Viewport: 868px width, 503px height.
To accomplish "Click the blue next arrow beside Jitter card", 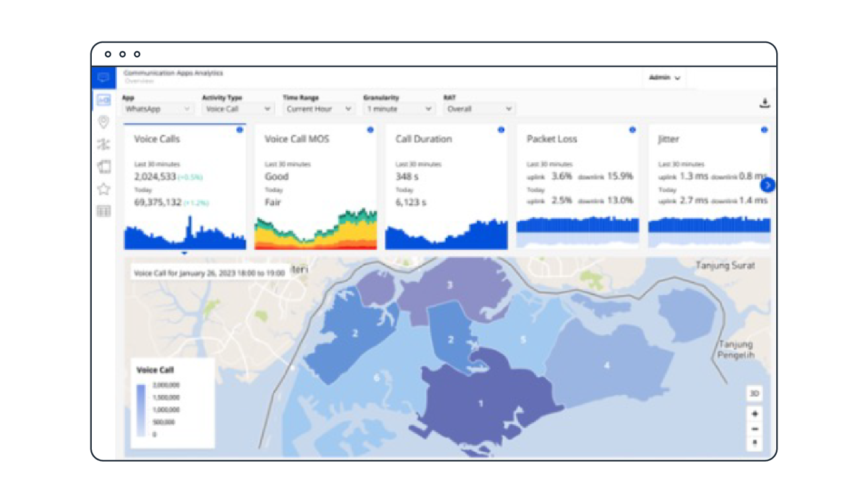I will 768,185.
